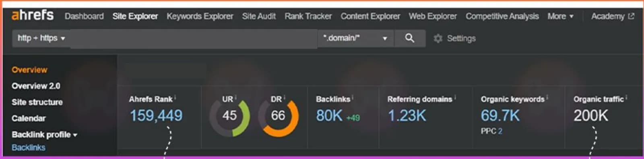This screenshot has width=644, height=159.
Task: Click info icon next to UR
Action: coord(235,97)
